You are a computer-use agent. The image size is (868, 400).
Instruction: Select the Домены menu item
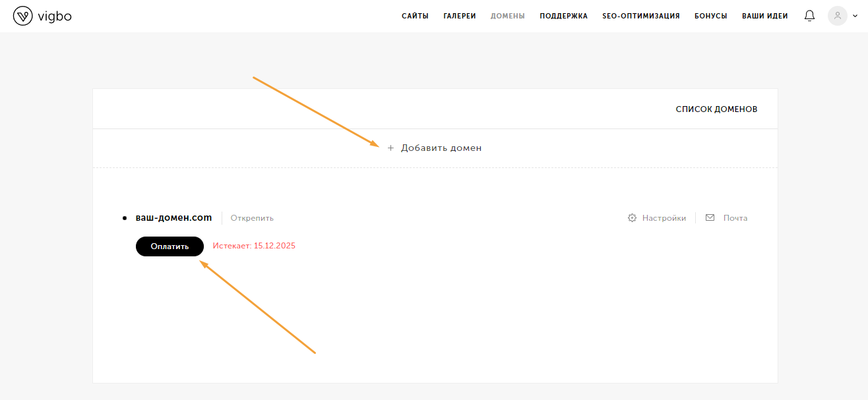(x=507, y=16)
